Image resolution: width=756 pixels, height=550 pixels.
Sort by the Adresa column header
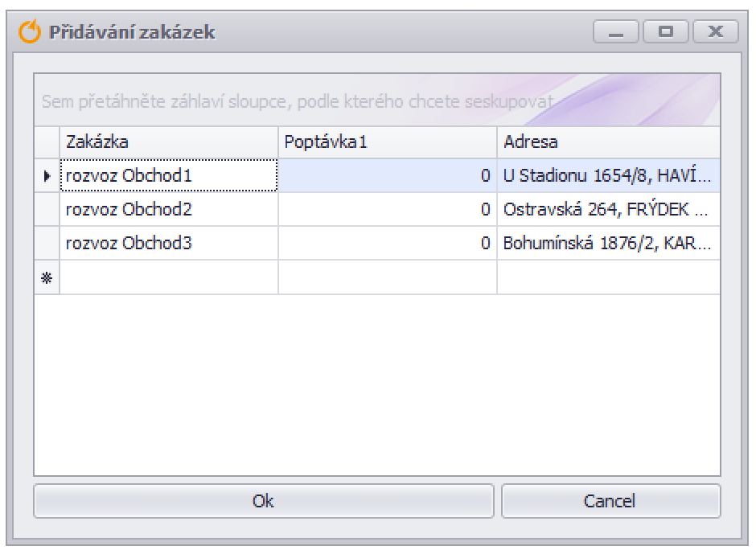pyautogui.click(x=609, y=142)
